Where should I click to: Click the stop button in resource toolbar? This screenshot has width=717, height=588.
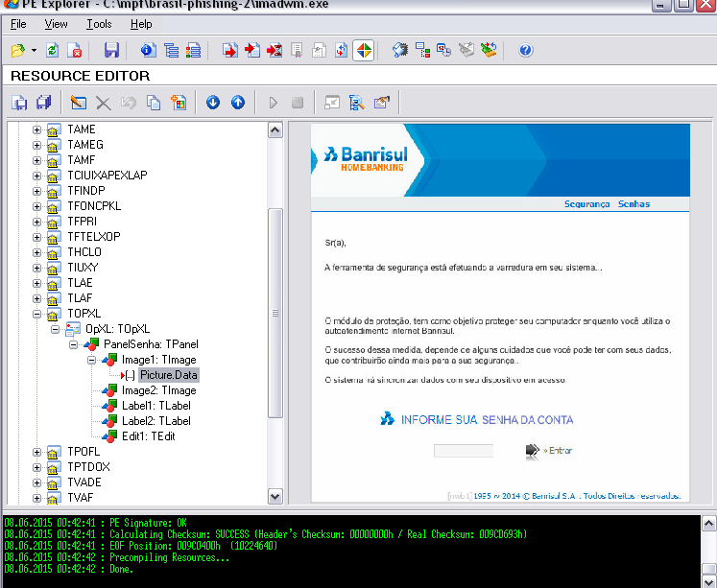point(298,103)
